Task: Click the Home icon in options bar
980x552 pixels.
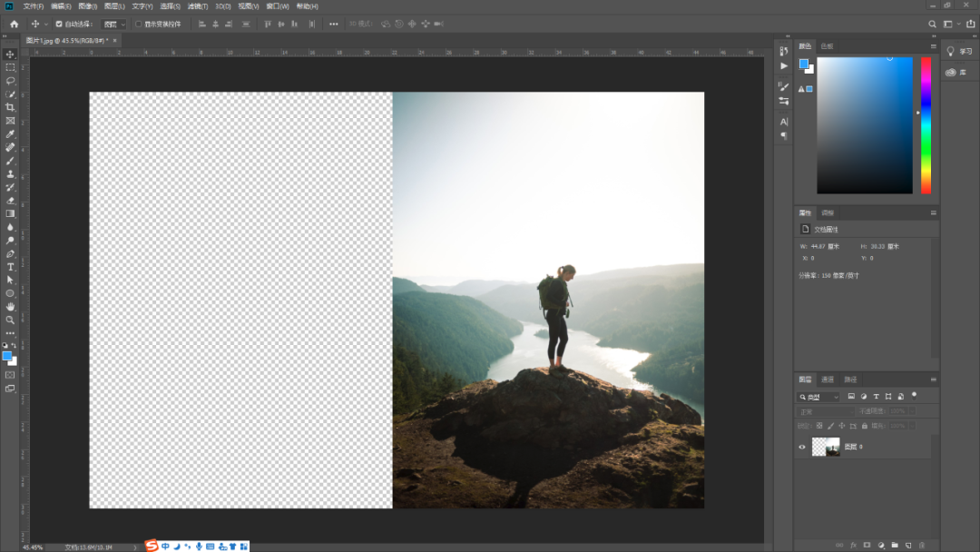Action: pos(15,24)
